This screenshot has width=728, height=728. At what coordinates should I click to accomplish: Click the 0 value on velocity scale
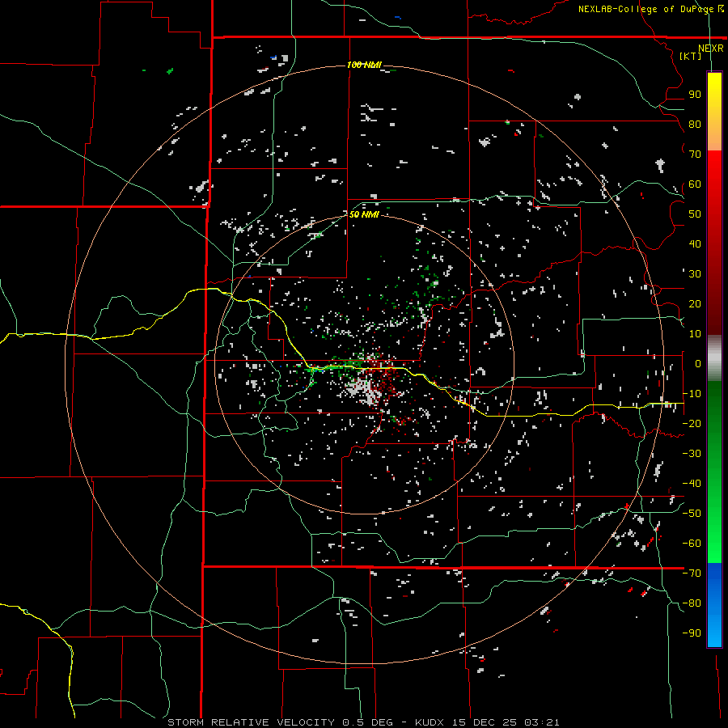698,364
